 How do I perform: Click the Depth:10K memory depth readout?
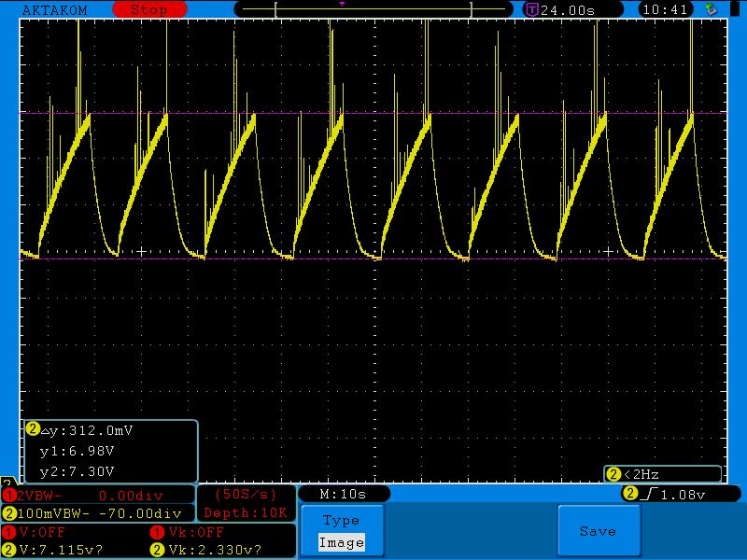[x=246, y=512]
